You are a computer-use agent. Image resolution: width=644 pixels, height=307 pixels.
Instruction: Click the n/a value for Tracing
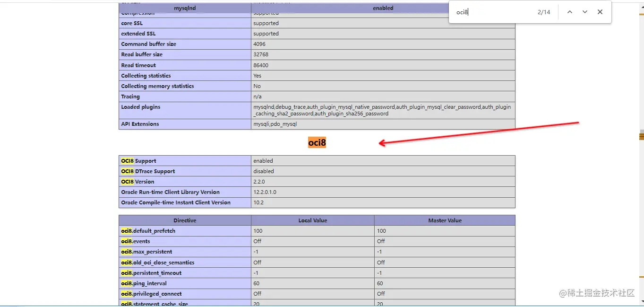point(258,96)
